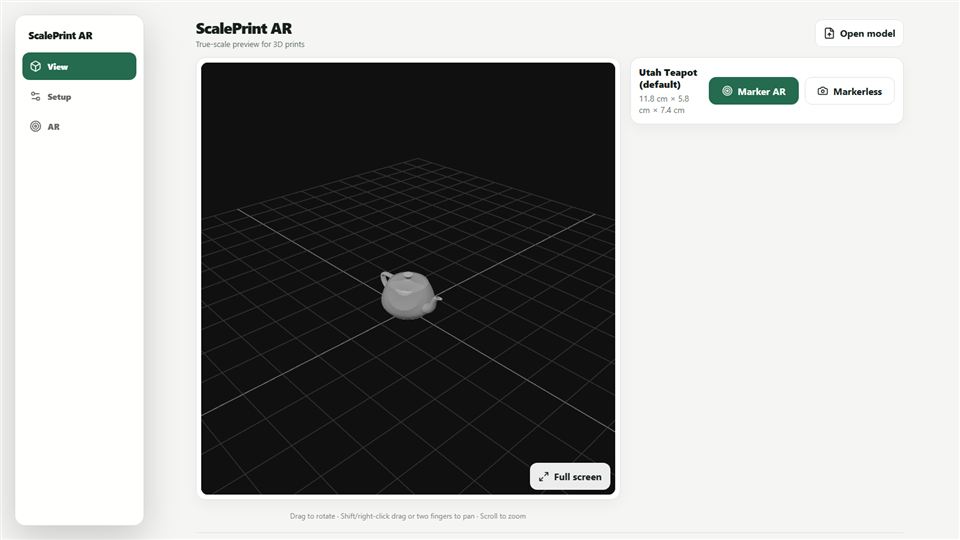Click the Open model button
This screenshot has height=540, width=960.
click(x=859, y=33)
